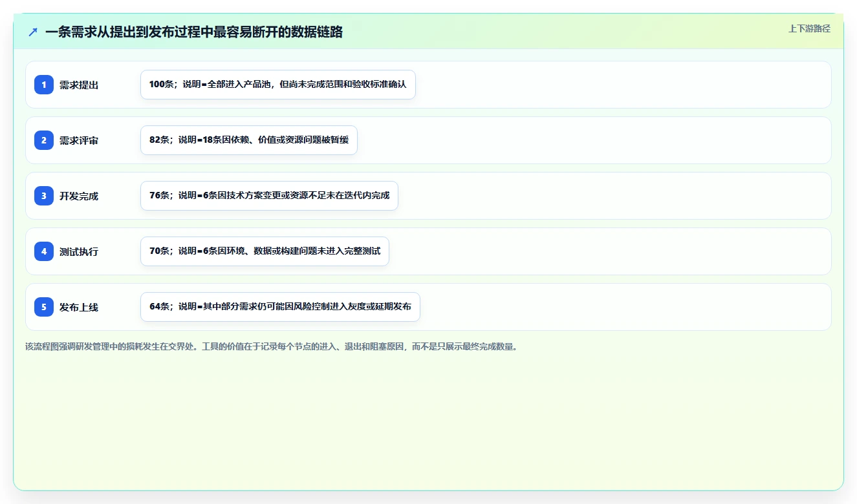Screen dimensions: 857x504
Task: Click the 64条 description box
Action: click(280, 307)
